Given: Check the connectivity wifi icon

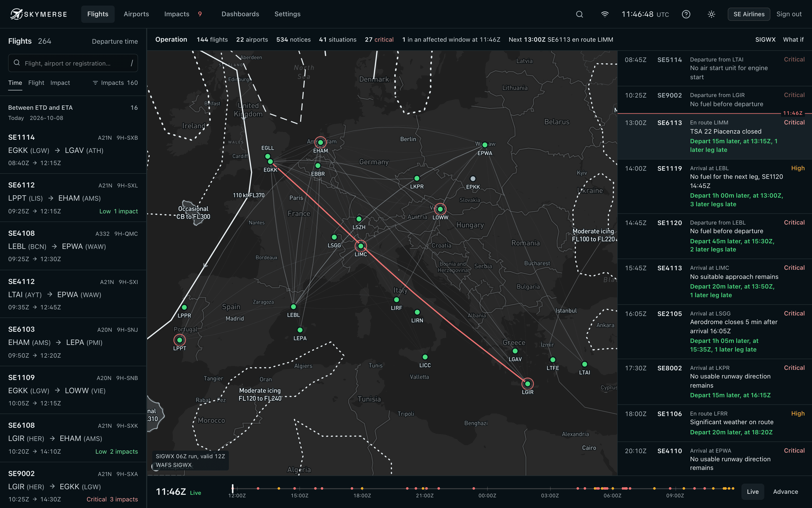Looking at the screenshot, I should coord(605,14).
